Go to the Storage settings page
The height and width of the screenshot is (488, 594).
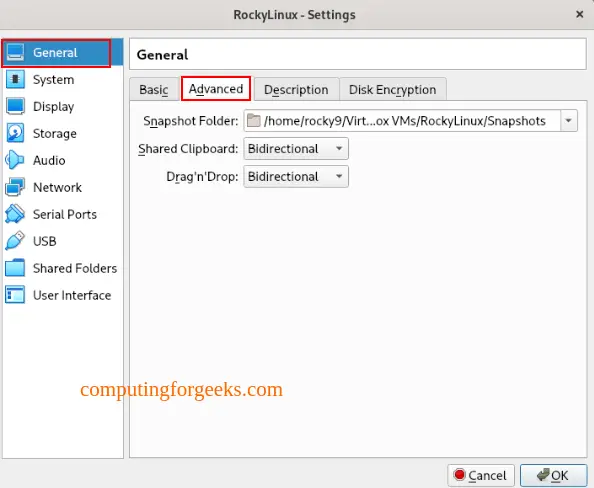(x=55, y=133)
